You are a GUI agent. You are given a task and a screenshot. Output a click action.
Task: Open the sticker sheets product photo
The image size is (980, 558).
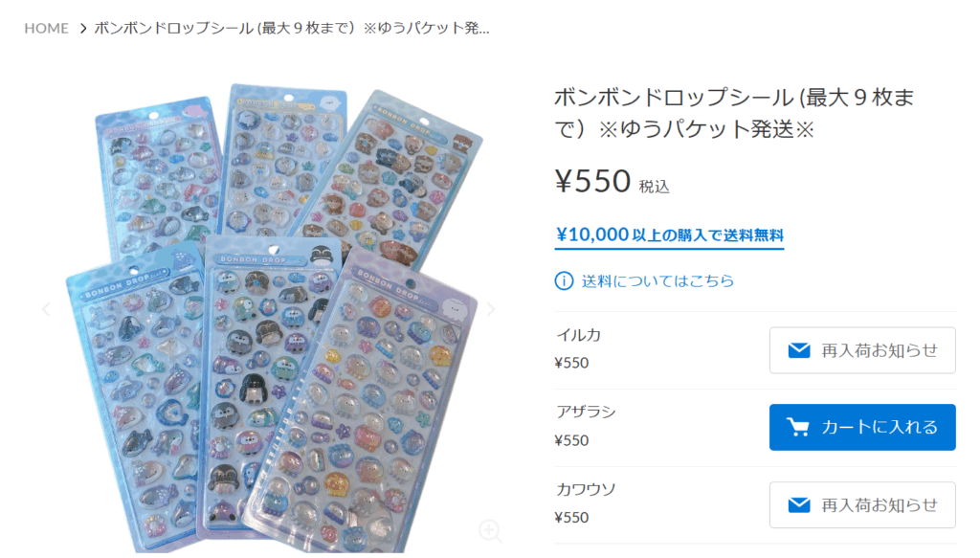(275, 318)
